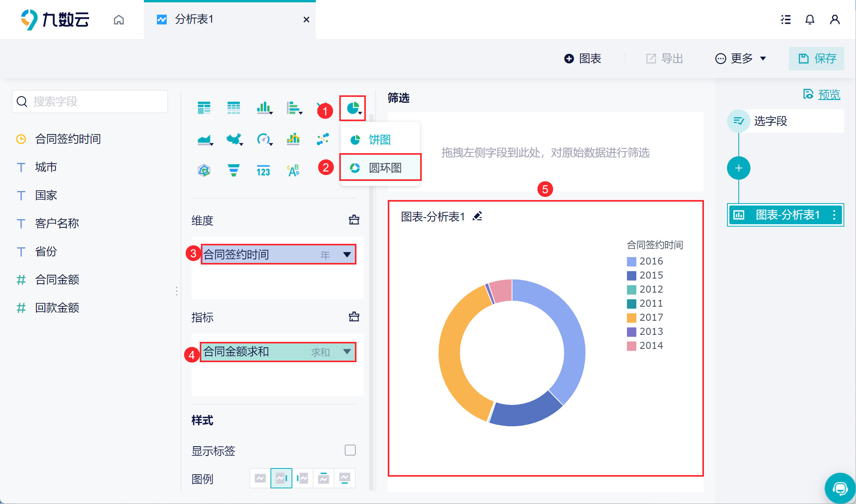Pick the word cloud chart icon

coord(293,170)
